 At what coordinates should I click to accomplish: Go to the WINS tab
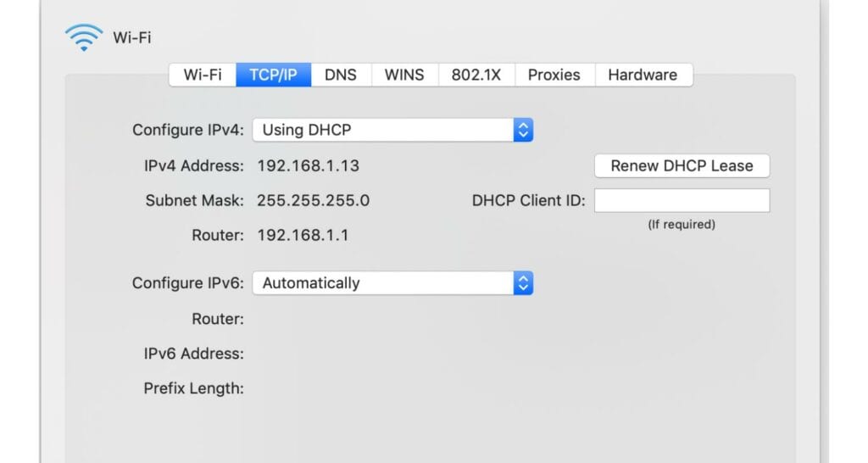(x=404, y=75)
